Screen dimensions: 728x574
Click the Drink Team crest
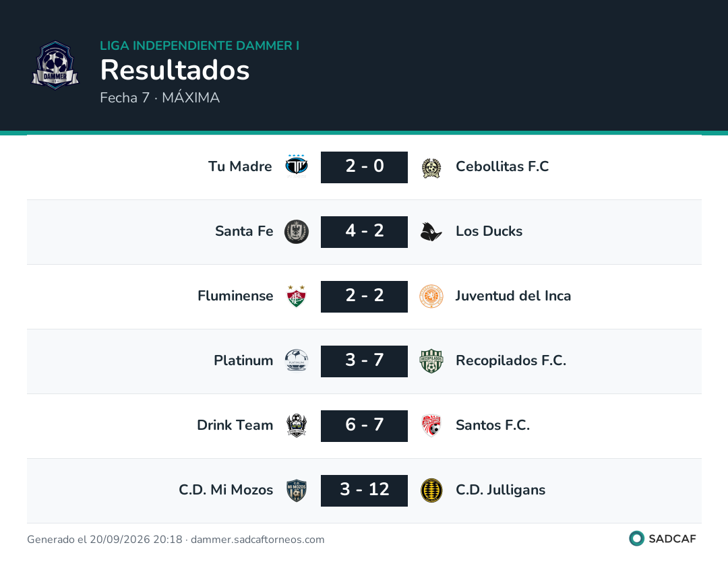pyautogui.click(x=296, y=426)
